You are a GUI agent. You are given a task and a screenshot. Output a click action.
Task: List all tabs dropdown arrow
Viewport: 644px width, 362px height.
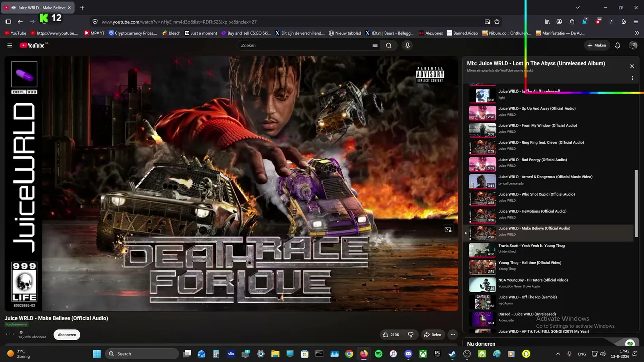pos(577,8)
